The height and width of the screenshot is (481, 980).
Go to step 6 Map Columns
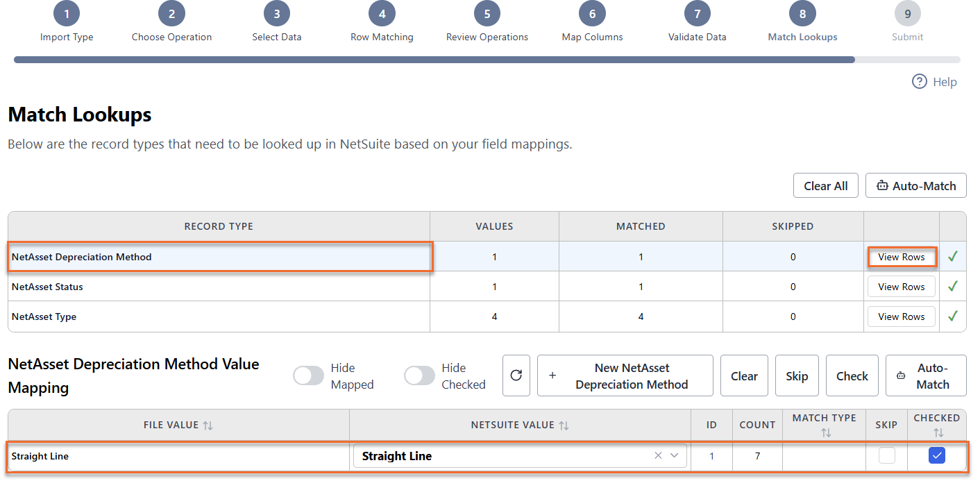(592, 22)
